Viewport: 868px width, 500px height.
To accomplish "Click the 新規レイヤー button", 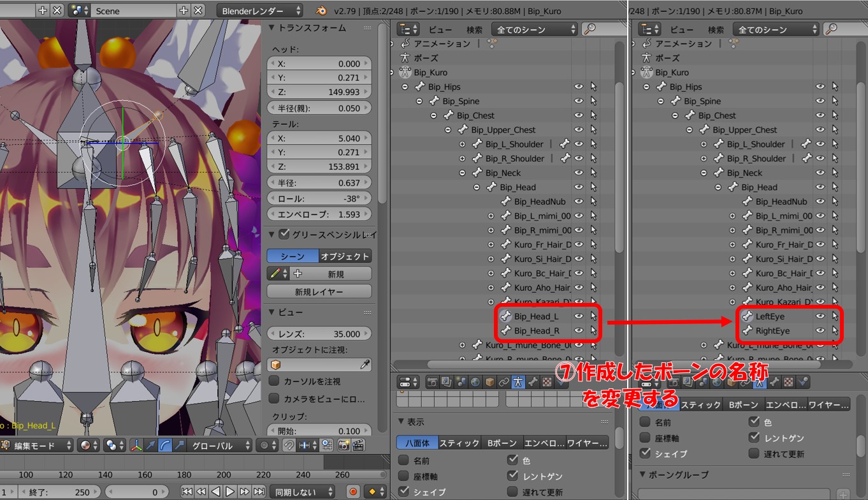I will click(319, 291).
